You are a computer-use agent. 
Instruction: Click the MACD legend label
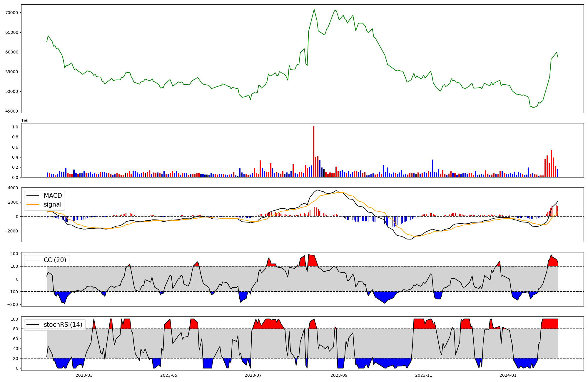(53, 196)
